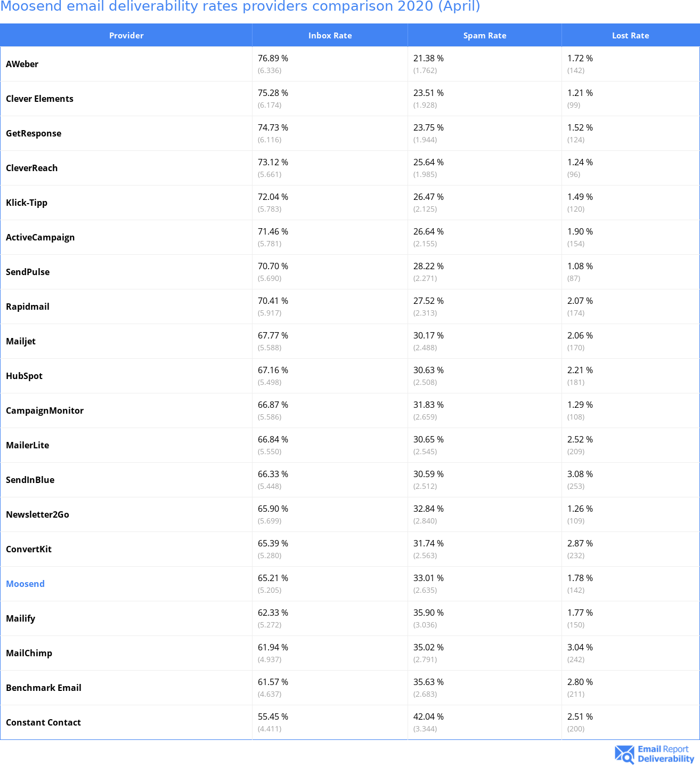Click the page title heading link
This screenshot has width=700, height=765.
240,6
